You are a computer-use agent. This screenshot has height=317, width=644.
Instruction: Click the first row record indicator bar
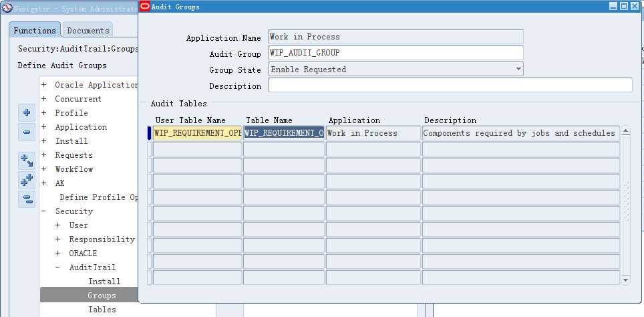pyautogui.click(x=150, y=133)
